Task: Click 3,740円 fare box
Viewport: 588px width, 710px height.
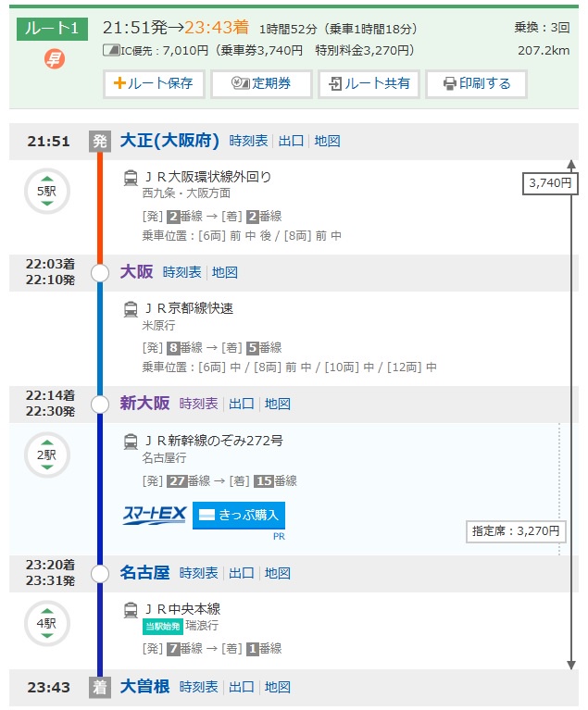Action: click(550, 183)
